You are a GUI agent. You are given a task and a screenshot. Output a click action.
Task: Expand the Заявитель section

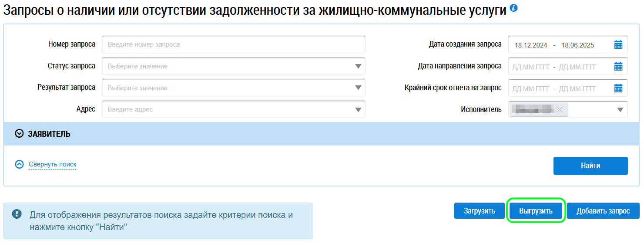(19, 134)
